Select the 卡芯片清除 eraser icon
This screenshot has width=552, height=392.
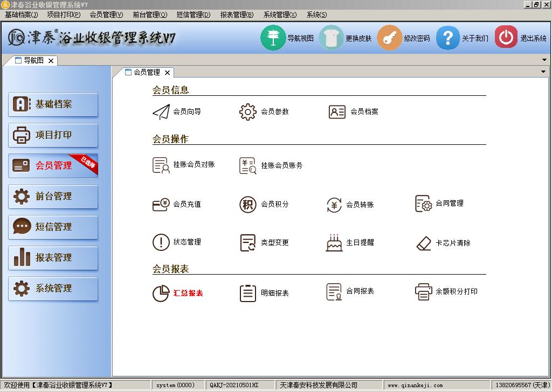pos(424,243)
